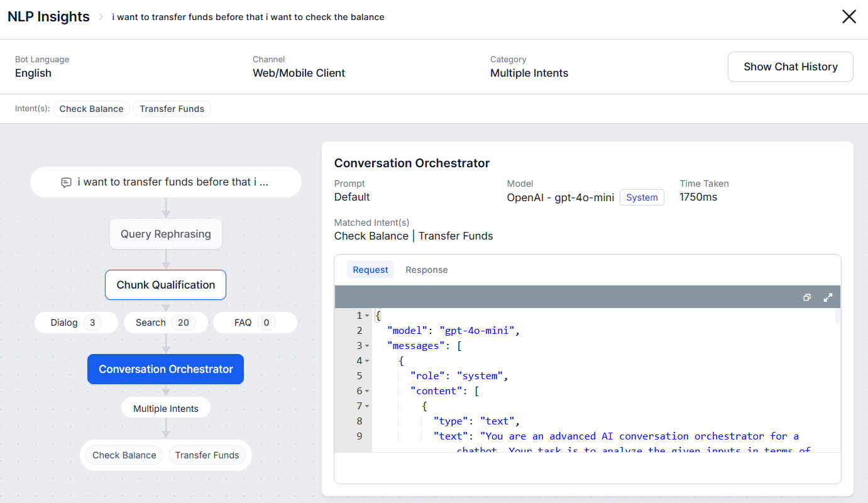
Task: Collapse the object fold arrow on line 7
Action: [x=367, y=406]
